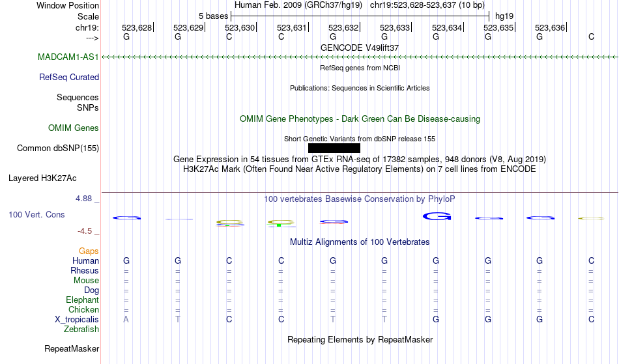Click the GENCODE V49lift37 track title
Image resolution: width=619 pixels, height=364 pixels.
coord(360,48)
